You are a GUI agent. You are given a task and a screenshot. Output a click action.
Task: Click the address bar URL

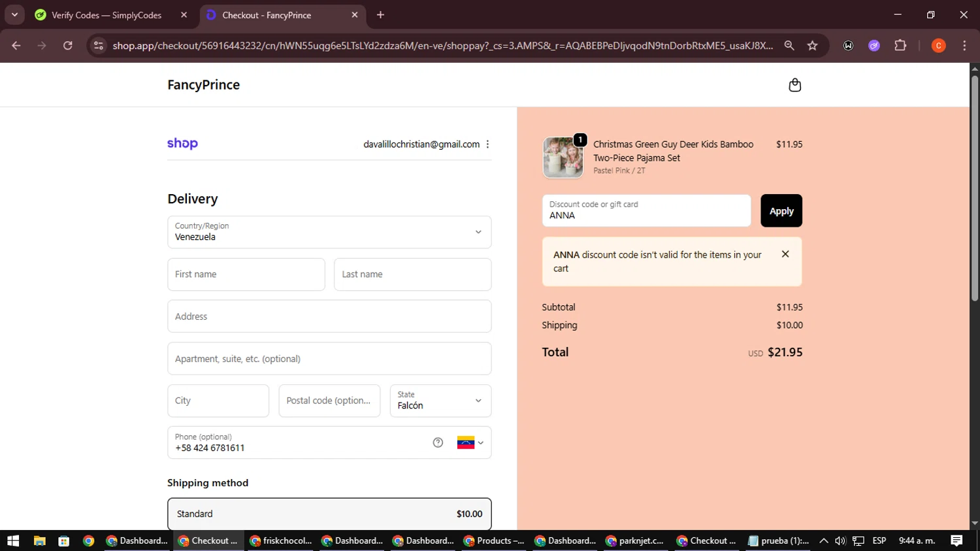point(442,46)
